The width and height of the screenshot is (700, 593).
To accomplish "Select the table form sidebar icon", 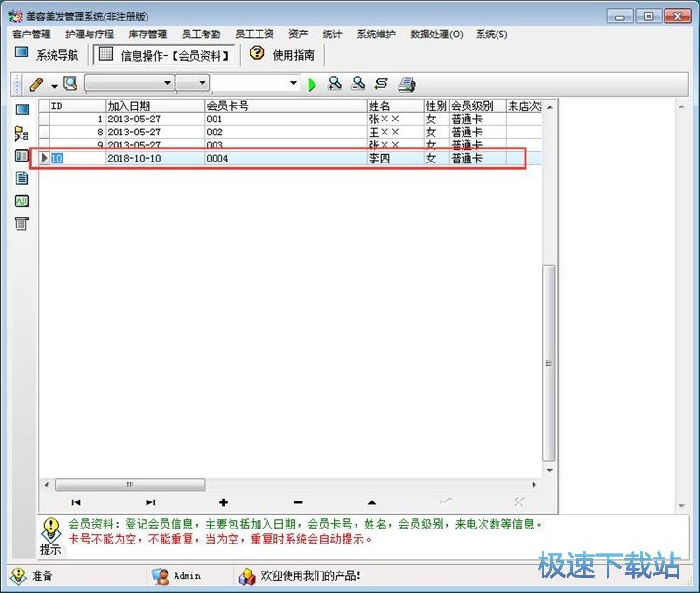I will coord(21,156).
